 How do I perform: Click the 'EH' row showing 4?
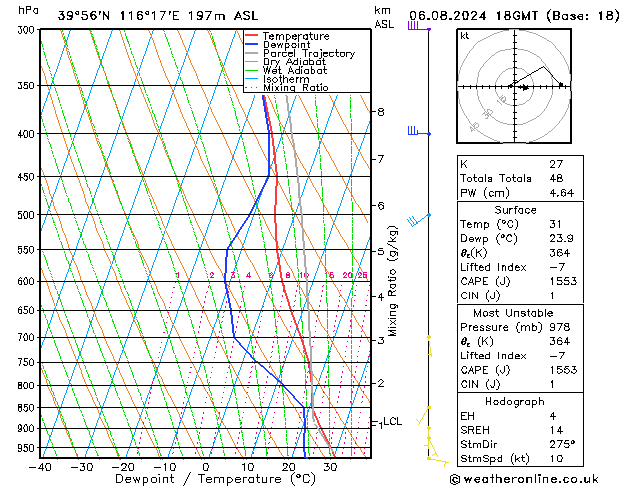(x=520, y=416)
